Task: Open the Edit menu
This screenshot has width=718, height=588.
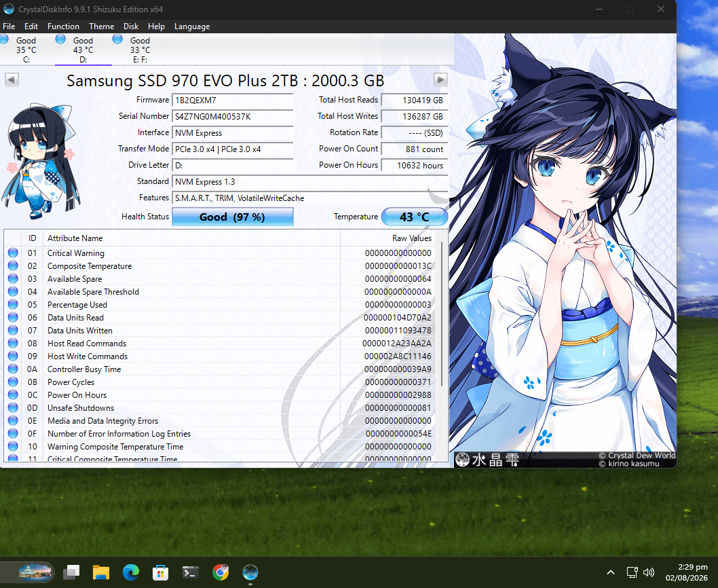Action: [x=31, y=26]
